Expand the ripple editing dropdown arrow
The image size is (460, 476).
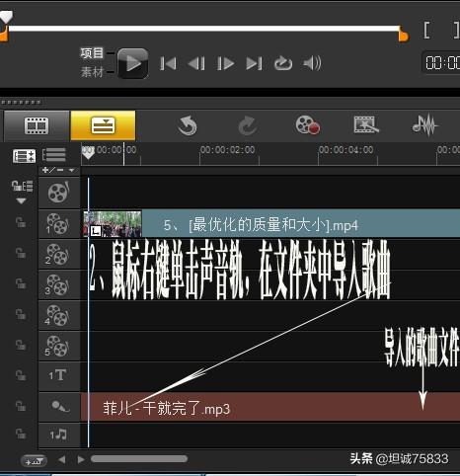(22, 200)
